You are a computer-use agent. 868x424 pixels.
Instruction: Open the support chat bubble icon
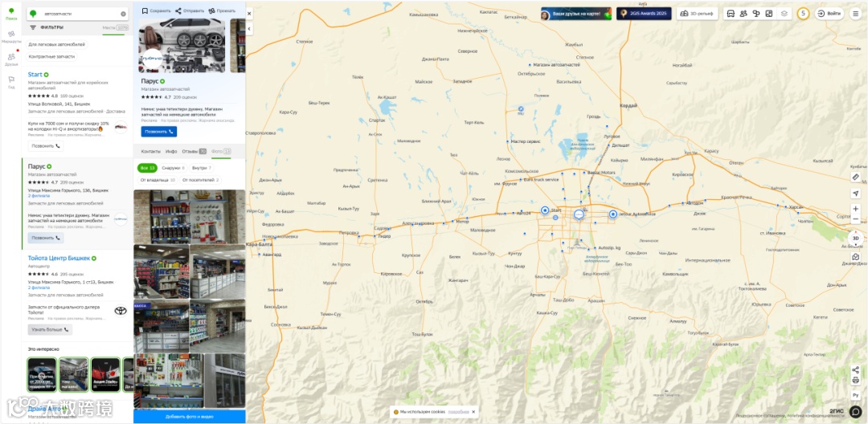pos(856,411)
